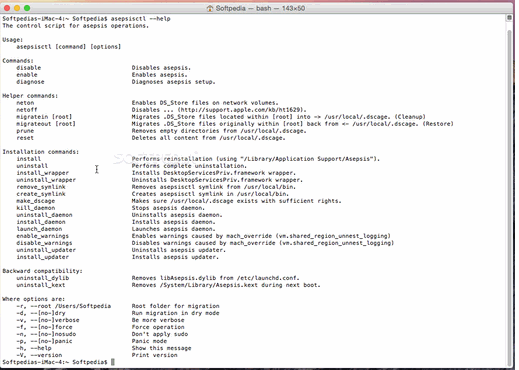This screenshot has height=370, width=519.
Task: Click the 'launch_daemon' command
Action: coord(39,229)
